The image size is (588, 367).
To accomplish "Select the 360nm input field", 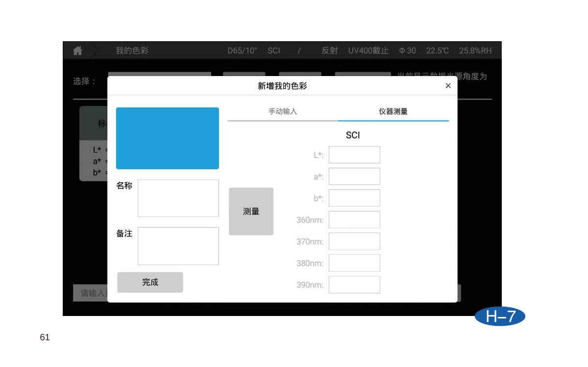I will [x=354, y=220].
